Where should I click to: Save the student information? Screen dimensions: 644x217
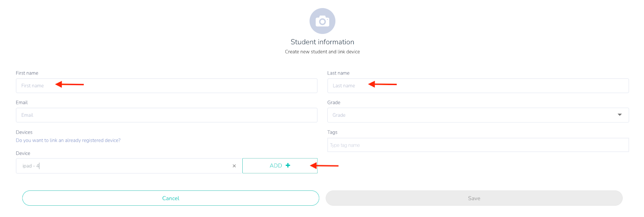(474, 198)
